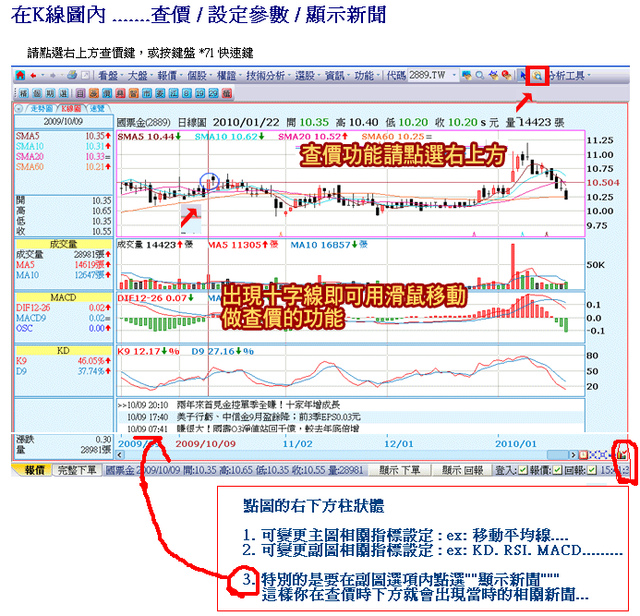Expand the stock code 2889.TW dropdown arrow

click(454, 75)
